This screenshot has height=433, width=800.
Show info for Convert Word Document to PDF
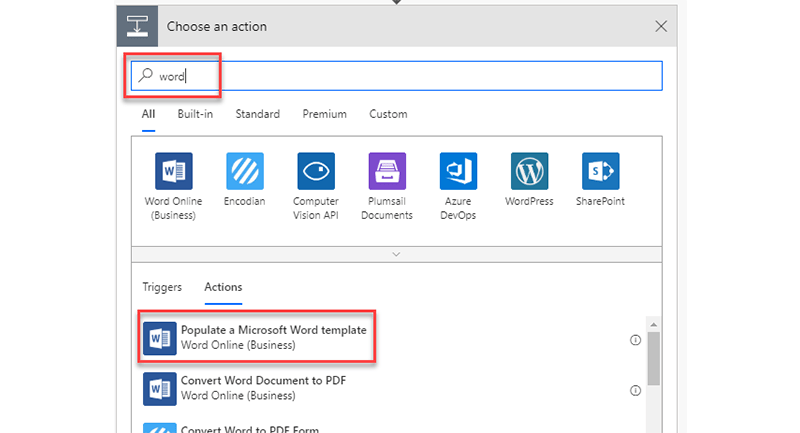click(635, 391)
